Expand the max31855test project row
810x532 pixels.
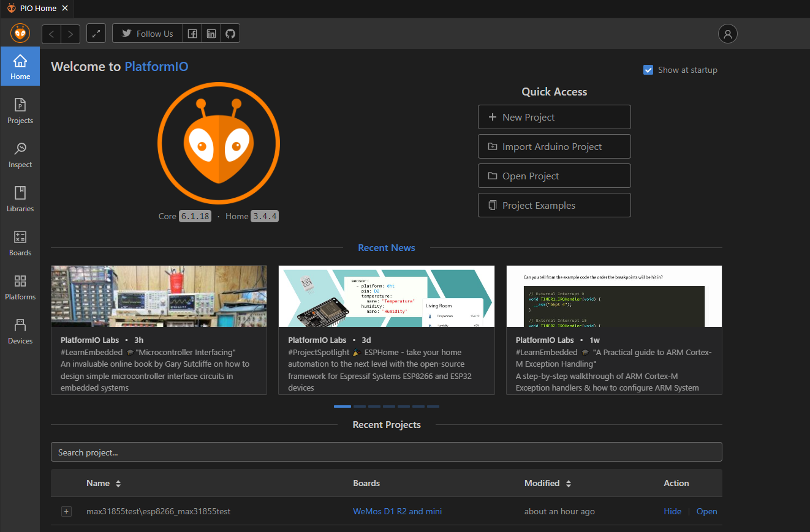66,511
